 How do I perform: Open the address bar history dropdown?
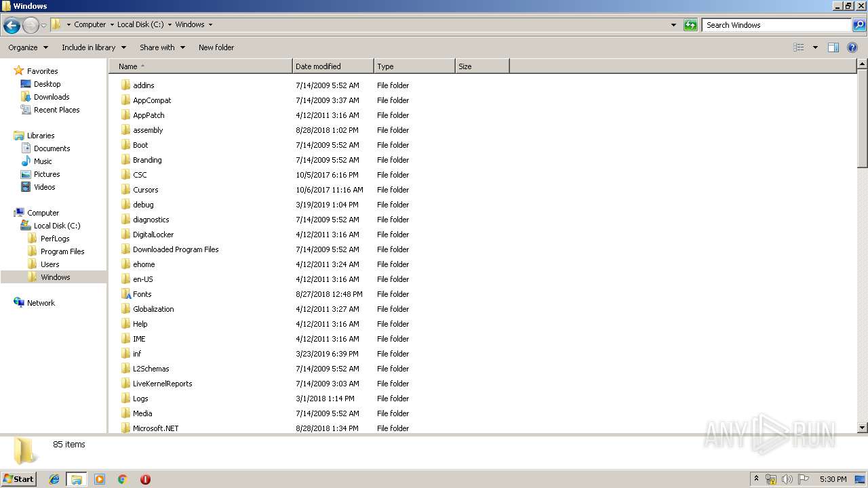coord(673,25)
